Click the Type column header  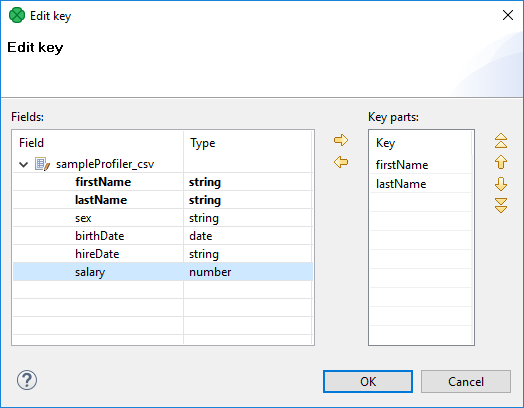pos(248,143)
